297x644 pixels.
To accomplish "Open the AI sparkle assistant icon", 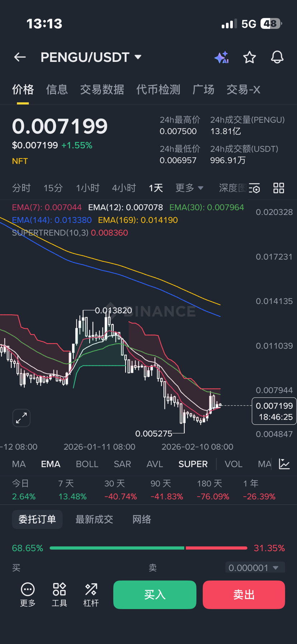I will point(221,57).
